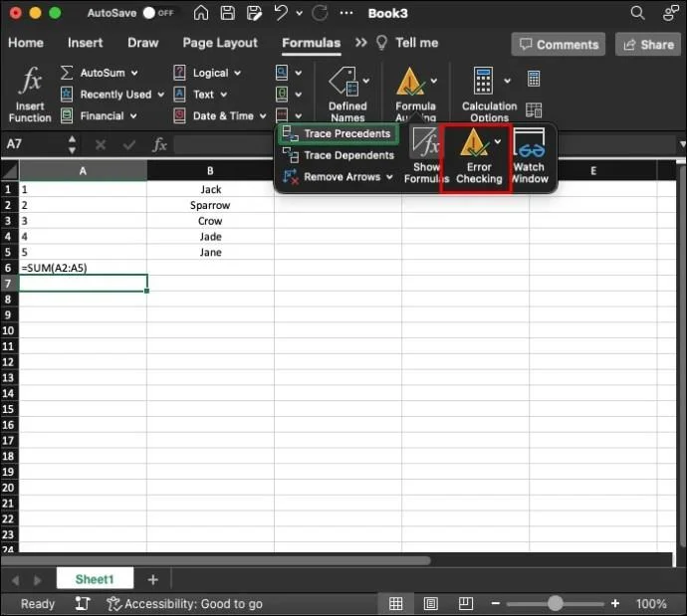Image resolution: width=687 pixels, height=616 pixels.
Task: Click the Show Formulas icon
Action: pos(426,157)
